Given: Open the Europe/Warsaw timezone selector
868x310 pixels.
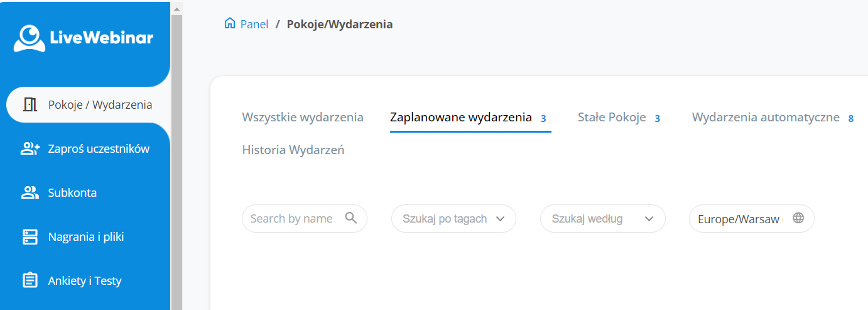Looking at the screenshot, I should (739, 219).
